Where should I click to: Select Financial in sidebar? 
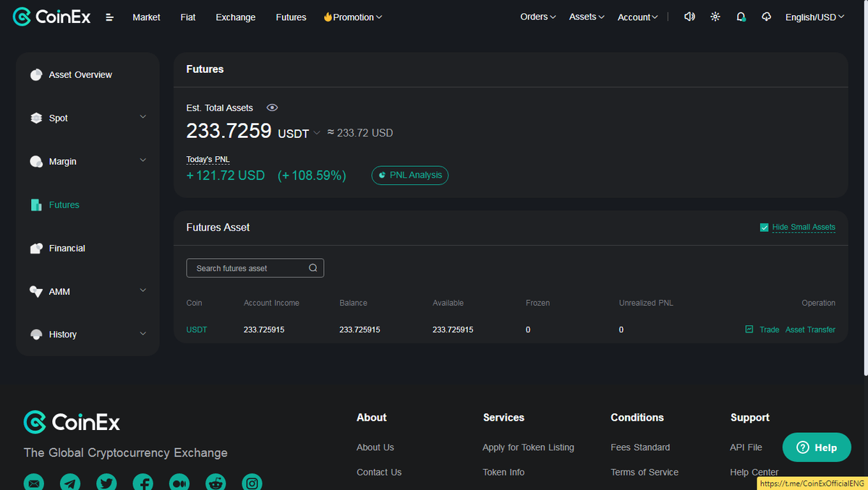pos(67,248)
